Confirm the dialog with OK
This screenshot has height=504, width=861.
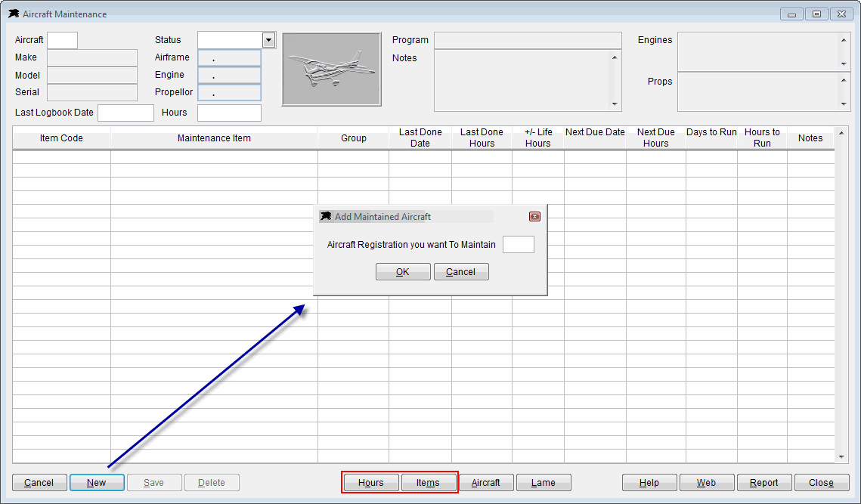click(x=403, y=272)
